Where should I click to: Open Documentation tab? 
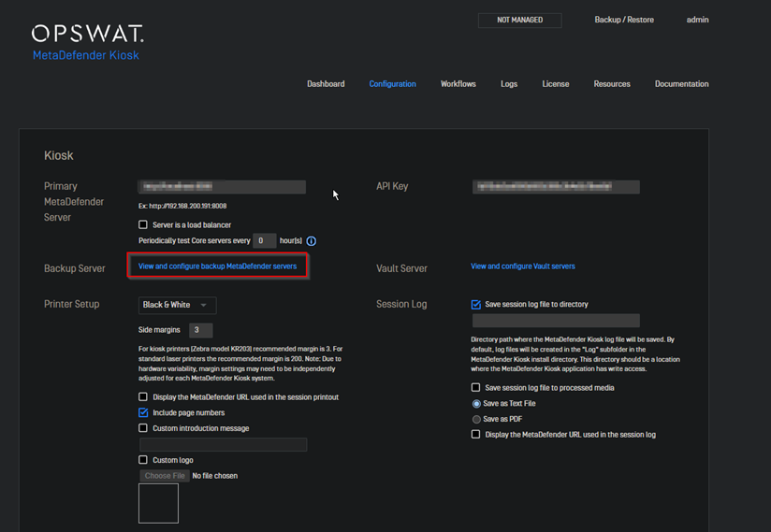click(681, 84)
